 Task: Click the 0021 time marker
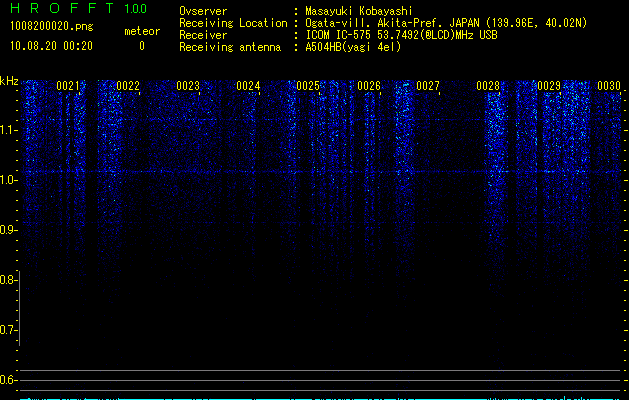pyautogui.click(x=68, y=86)
